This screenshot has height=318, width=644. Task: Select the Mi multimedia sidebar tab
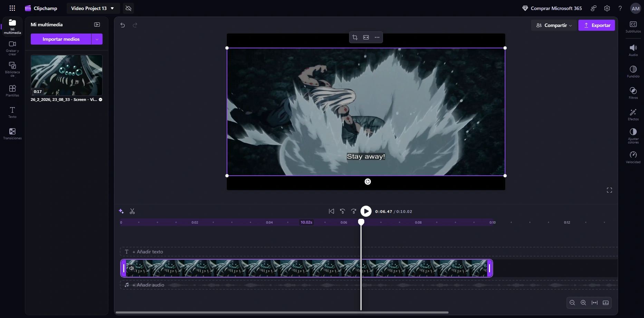[x=12, y=27]
